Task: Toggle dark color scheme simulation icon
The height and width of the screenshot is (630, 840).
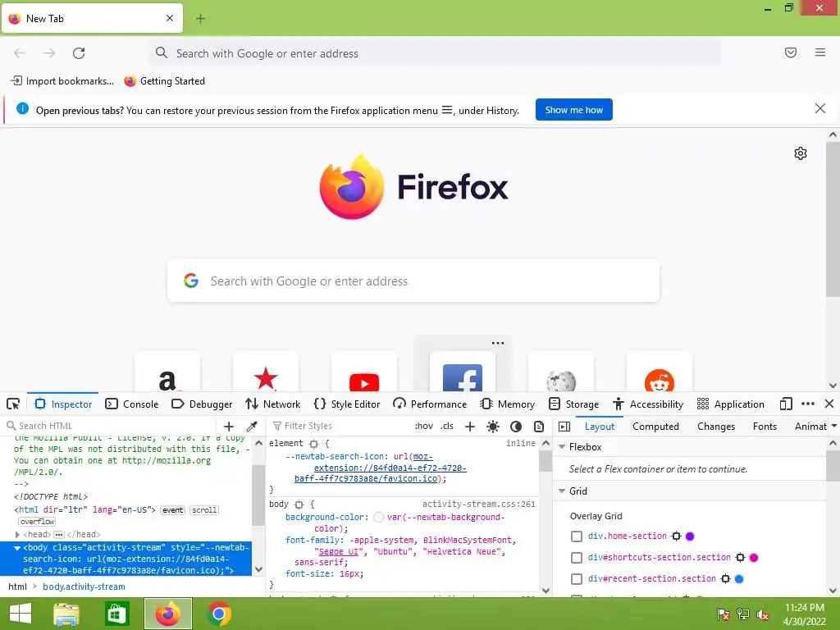Action: pyautogui.click(x=516, y=426)
